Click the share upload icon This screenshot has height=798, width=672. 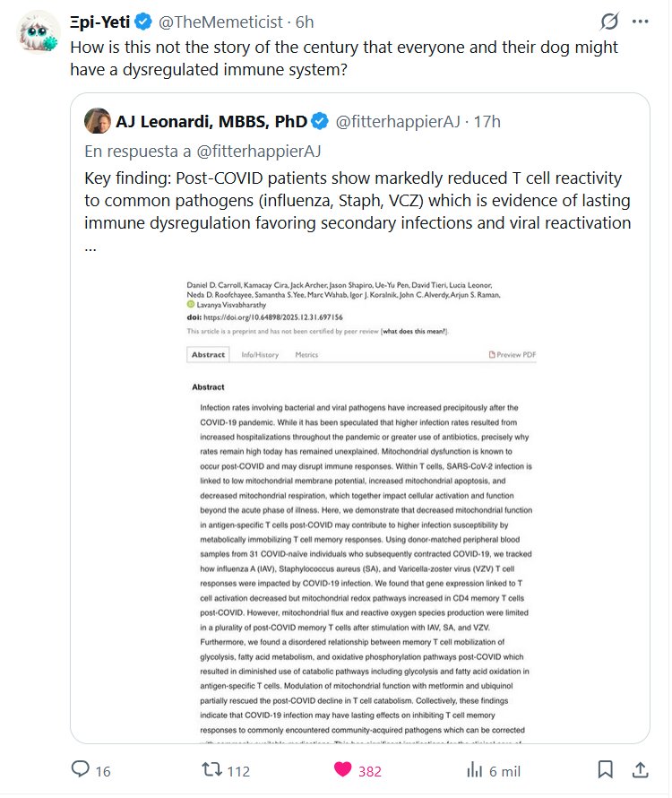pyautogui.click(x=640, y=769)
